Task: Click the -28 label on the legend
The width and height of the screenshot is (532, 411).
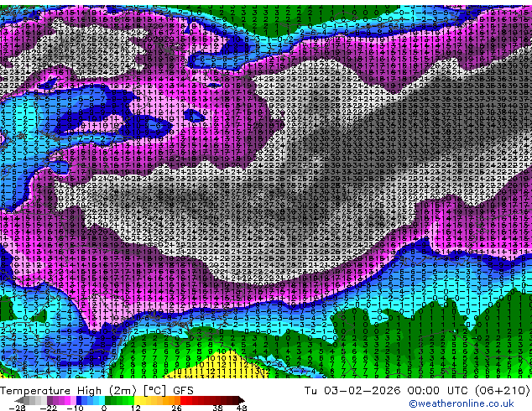Action: [18, 408]
